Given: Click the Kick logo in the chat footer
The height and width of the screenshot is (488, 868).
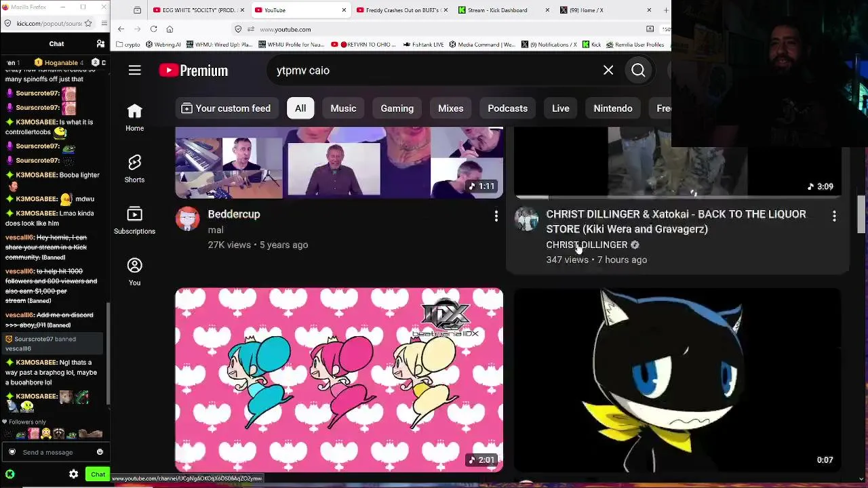Looking at the screenshot, I should pos(9,474).
